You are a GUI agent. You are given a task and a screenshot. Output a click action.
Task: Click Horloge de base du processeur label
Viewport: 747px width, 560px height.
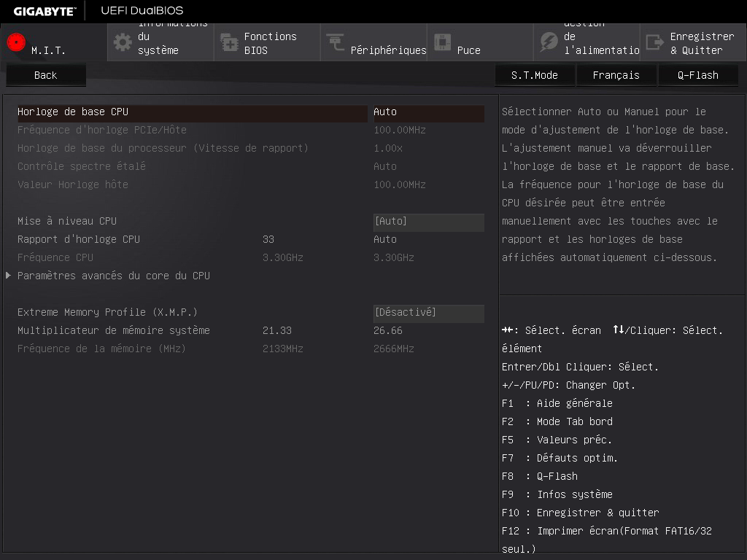pos(163,148)
